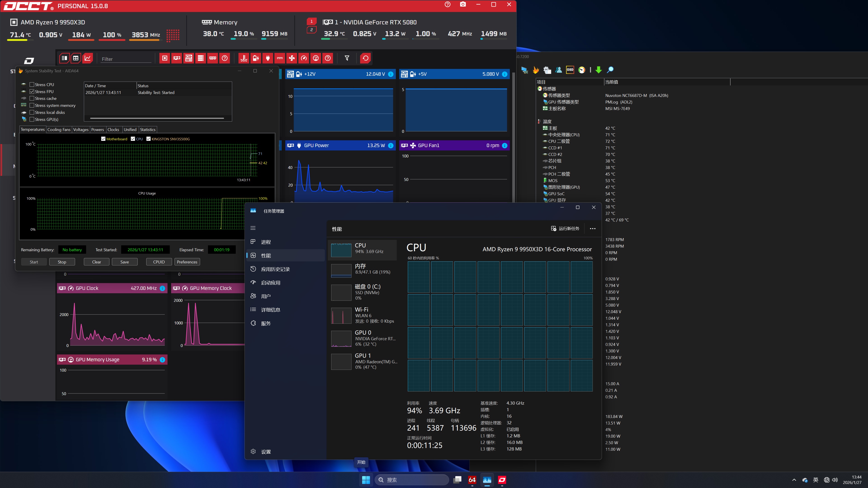Click the AIDA64 flame stability test icon
Image resolution: width=868 pixels, height=488 pixels.
[536, 70]
